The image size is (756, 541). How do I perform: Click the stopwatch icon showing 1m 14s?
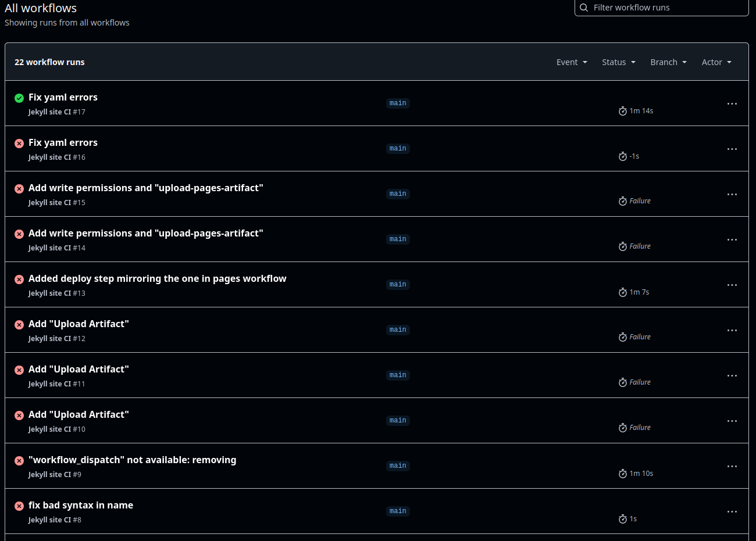622,110
